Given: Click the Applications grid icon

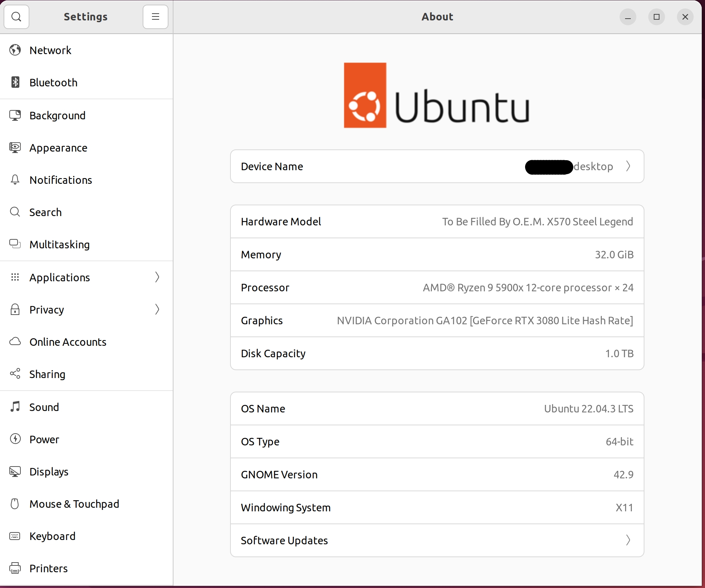Looking at the screenshot, I should point(15,277).
